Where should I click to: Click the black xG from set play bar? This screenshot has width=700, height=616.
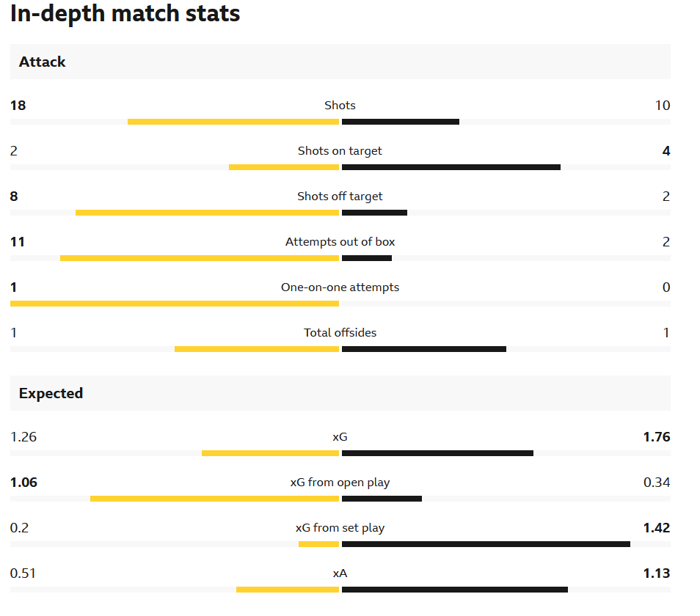(x=486, y=544)
